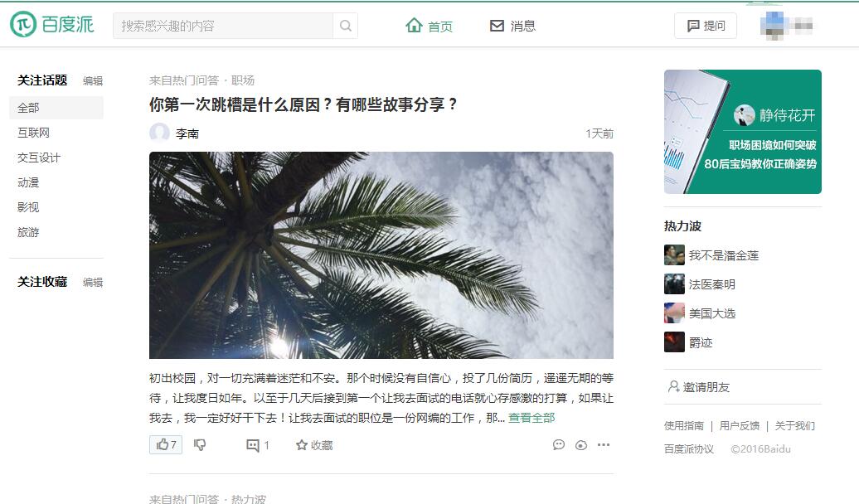Click the 提问 ask question button
The width and height of the screenshot is (859, 504).
706,26
